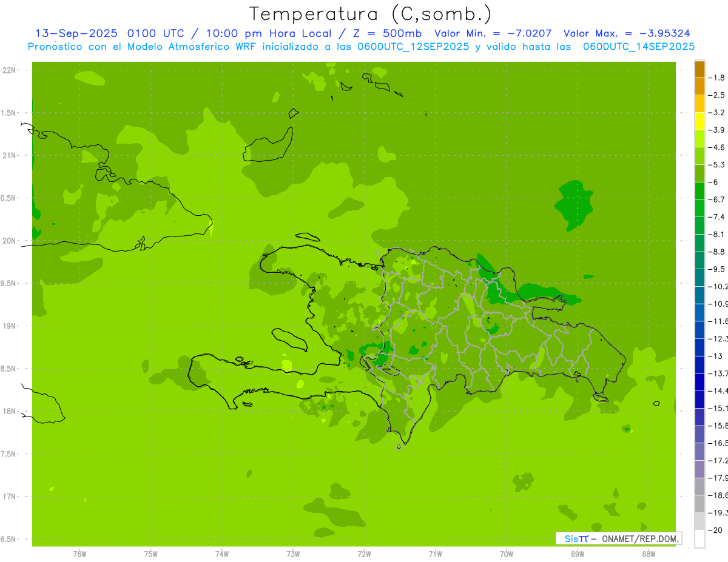
Task: Click the 'Valor Min. = -7.0207' value
Action: [493, 33]
